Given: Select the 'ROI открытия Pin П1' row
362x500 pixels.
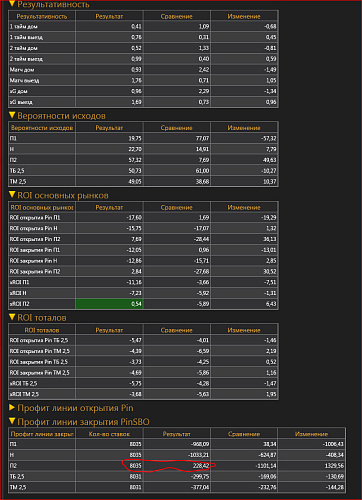Looking at the screenshot, I should coord(143,217).
